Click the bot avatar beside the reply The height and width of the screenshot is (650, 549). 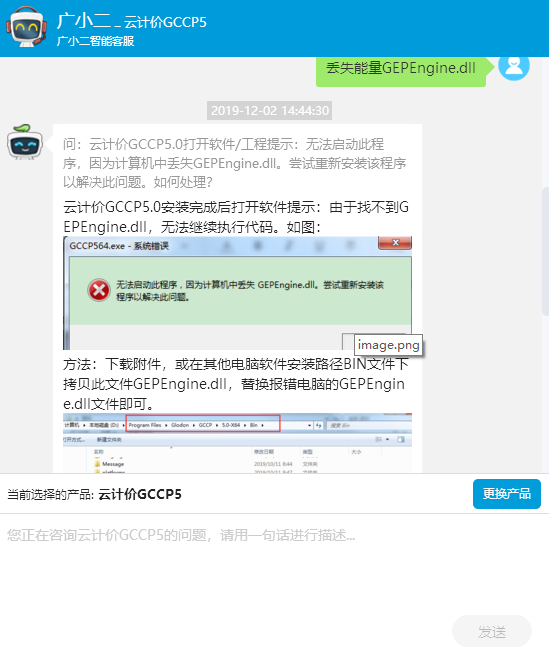point(25,142)
